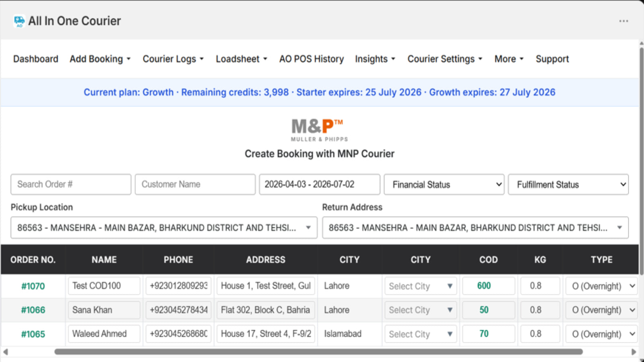The height and width of the screenshot is (362, 644).
Task: Open the three-dot options menu
Action: [x=623, y=21]
